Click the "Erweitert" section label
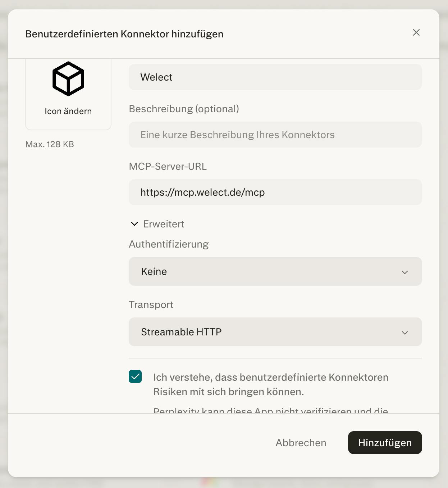The height and width of the screenshot is (488, 448). pos(164,224)
